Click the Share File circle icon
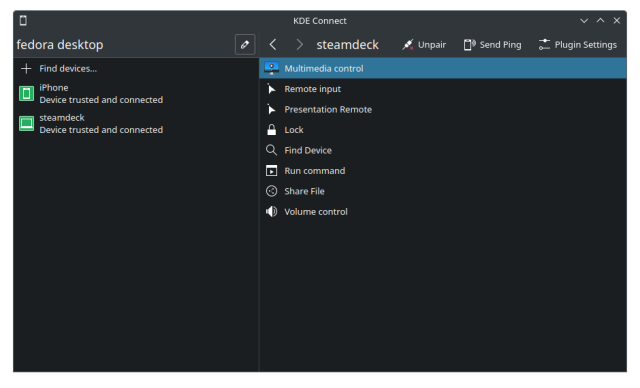 tap(271, 191)
